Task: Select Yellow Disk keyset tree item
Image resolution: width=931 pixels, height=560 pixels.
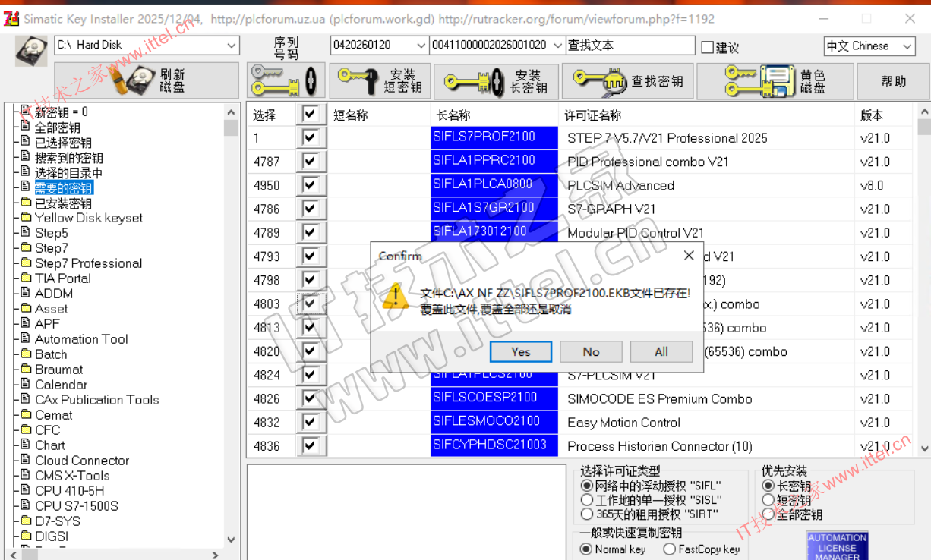Action: (x=88, y=218)
